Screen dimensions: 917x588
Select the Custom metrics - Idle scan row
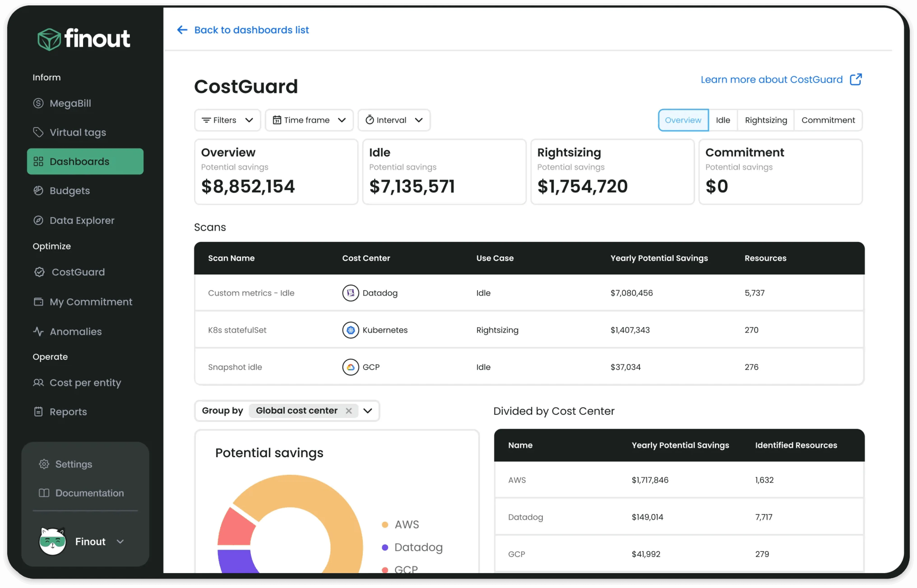point(529,293)
